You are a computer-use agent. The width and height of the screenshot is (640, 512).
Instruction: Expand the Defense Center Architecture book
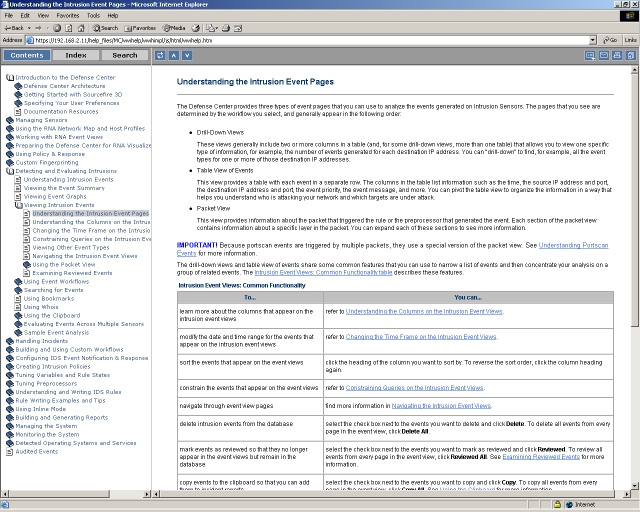coord(18,86)
